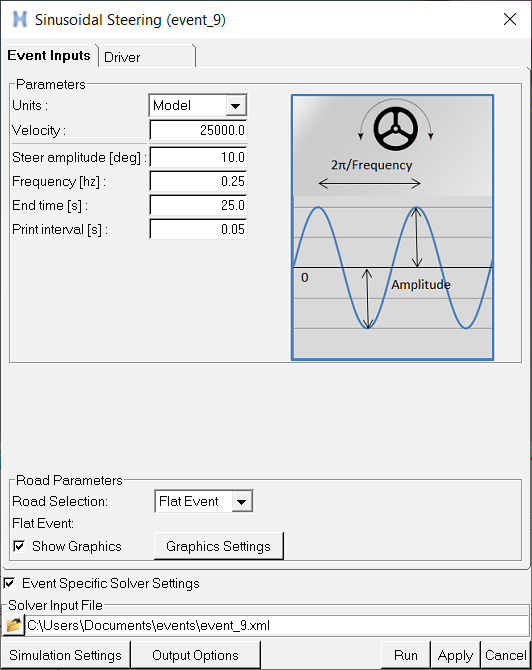Image resolution: width=532 pixels, height=670 pixels.
Task: Open Simulation Settings
Action: (x=65, y=655)
